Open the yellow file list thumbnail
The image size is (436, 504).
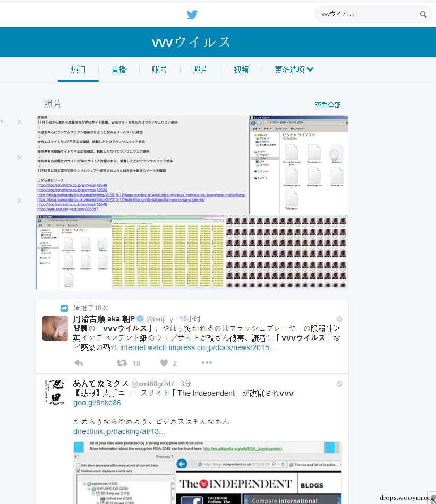pos(168,253)
